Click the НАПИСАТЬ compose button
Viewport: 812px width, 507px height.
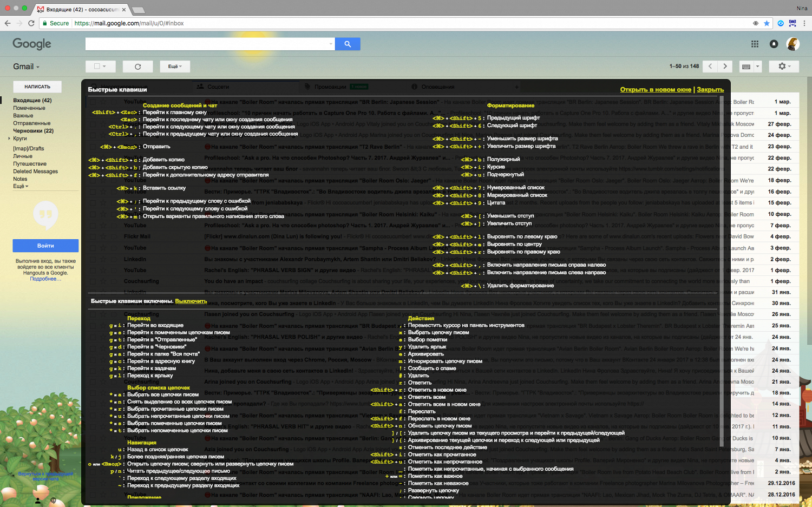pos(37,87)
